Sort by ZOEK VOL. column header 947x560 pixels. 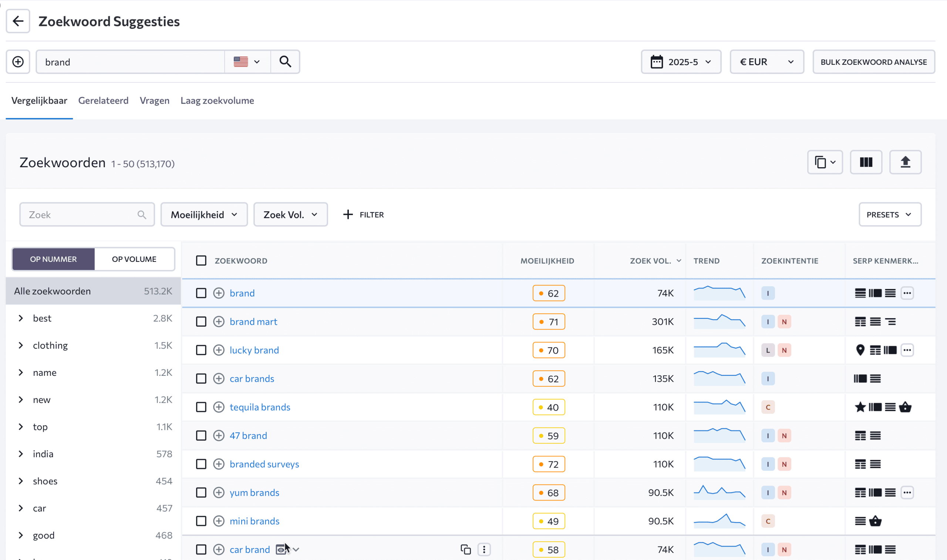(655, 261)
